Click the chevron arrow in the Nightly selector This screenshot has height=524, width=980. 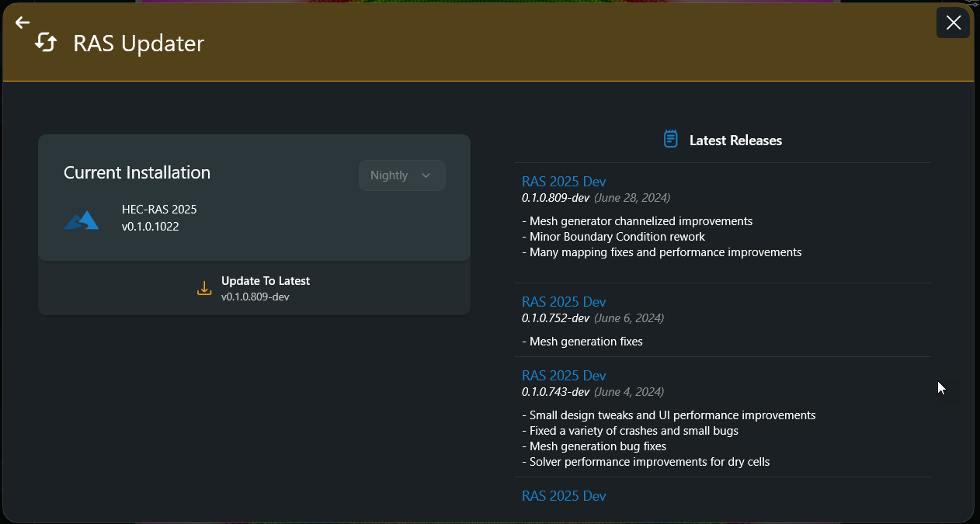point(426,175)
